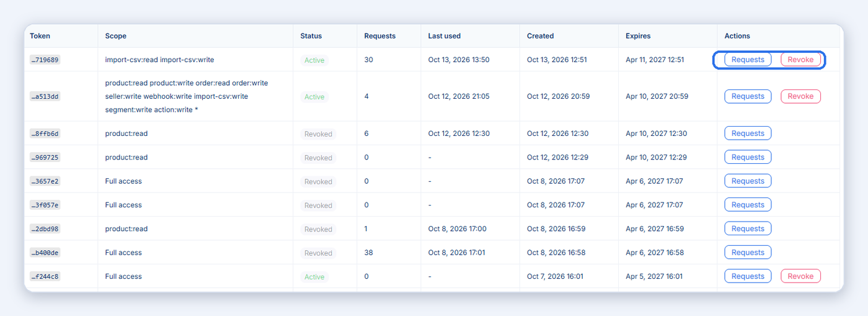Screen dimensions: 868x316
Task: Open Requests for token …2dbd98
Action: [x=748, y=228]
